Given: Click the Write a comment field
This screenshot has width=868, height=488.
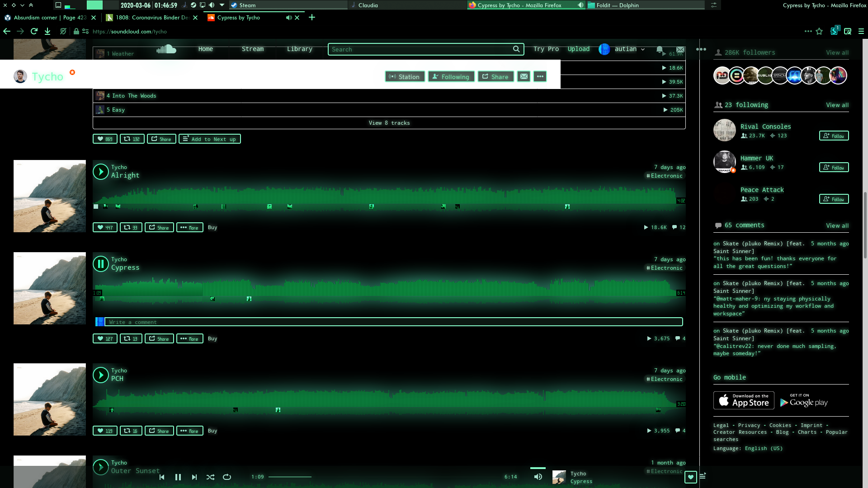Looking at the screenshot, I should 393,322.
